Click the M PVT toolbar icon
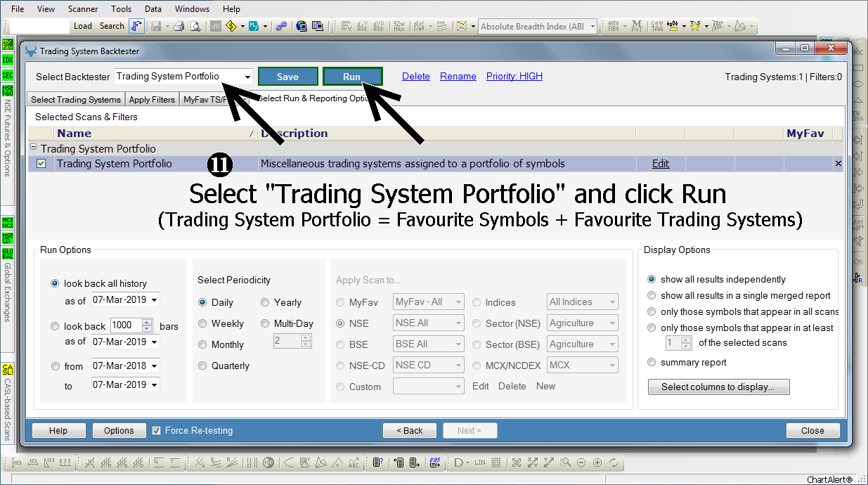The height and width of the screenshot is (485, 868). click(x=636, y=26)
